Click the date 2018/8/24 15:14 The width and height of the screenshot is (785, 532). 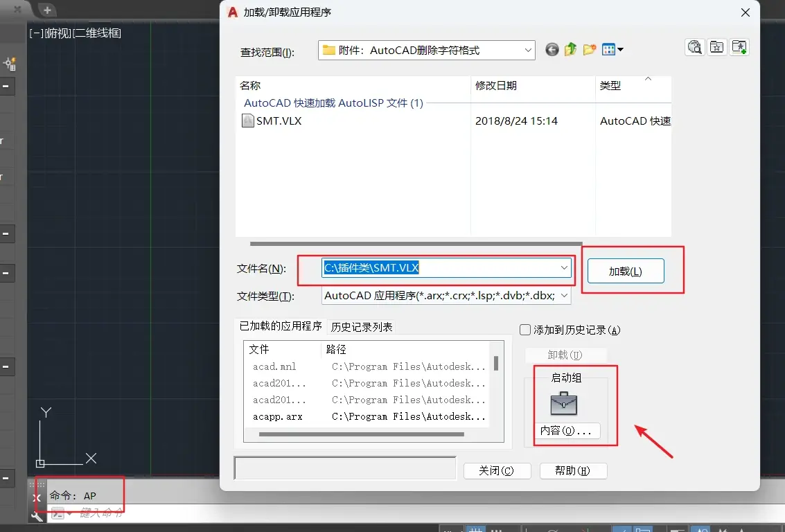516,121
